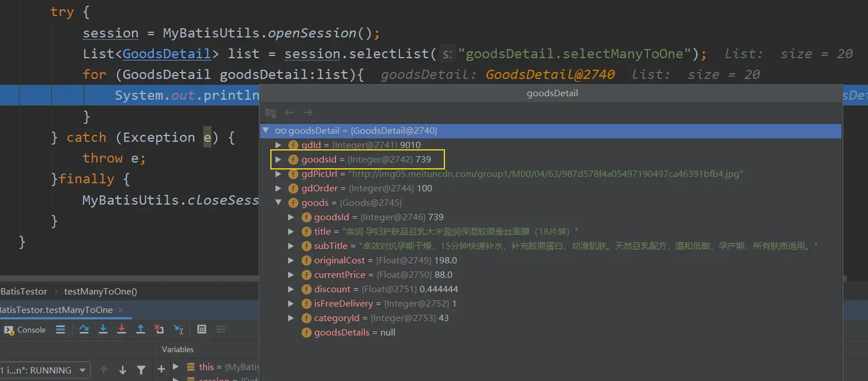This screenshot has width=868, height=381.
Task: Click the back arrow in goodsDetail popup
Action: [289, 112]
